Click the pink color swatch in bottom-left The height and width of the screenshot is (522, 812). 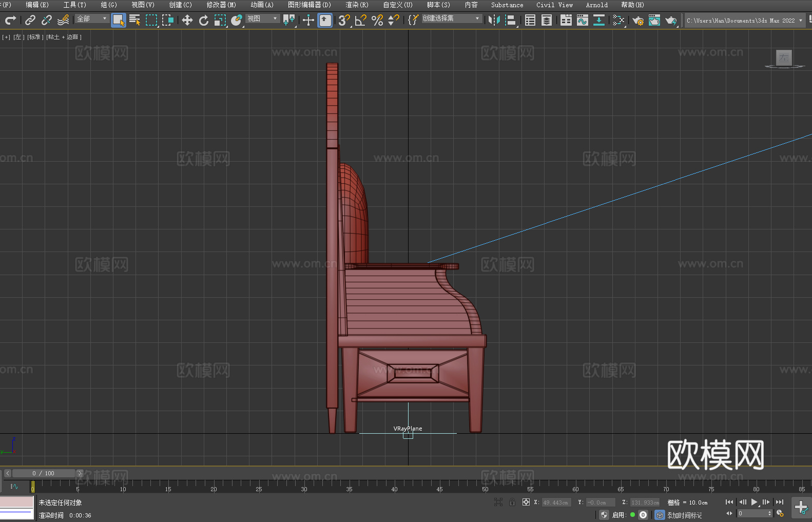point(17,501)
